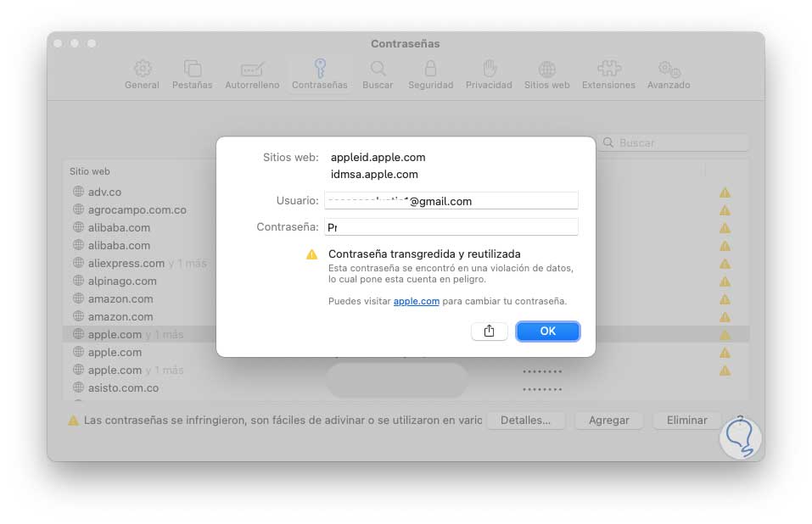Switch to the Autorrelleno tab
Image resolution: width=812 pixels, height=524 pixels.
tap(252, 75)
